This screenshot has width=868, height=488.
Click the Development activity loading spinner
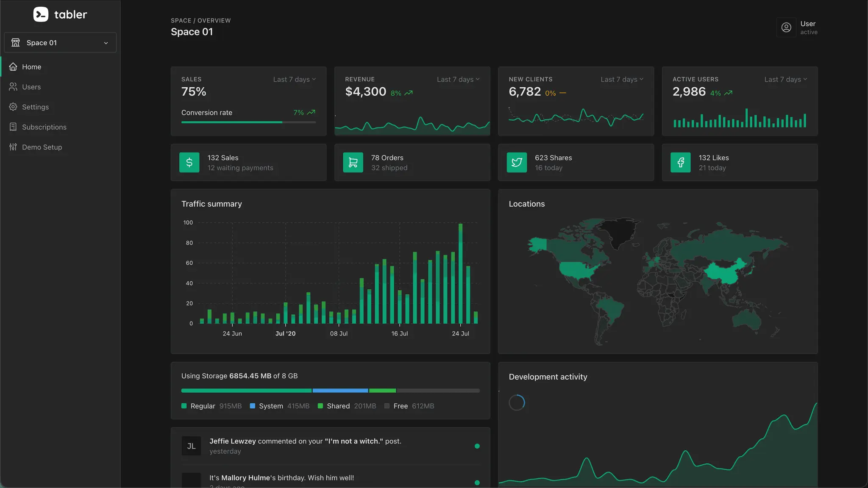click(x=517, y=402)
